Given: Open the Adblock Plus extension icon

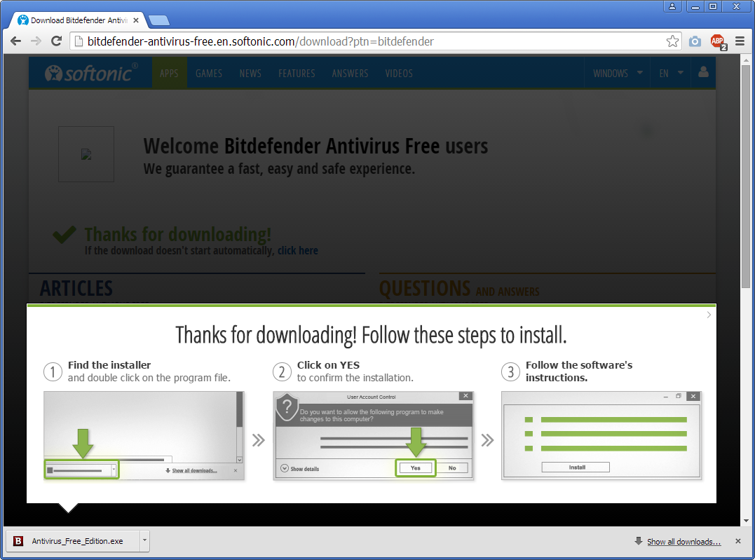Looking at the screenshot, I should click(718, 42).
